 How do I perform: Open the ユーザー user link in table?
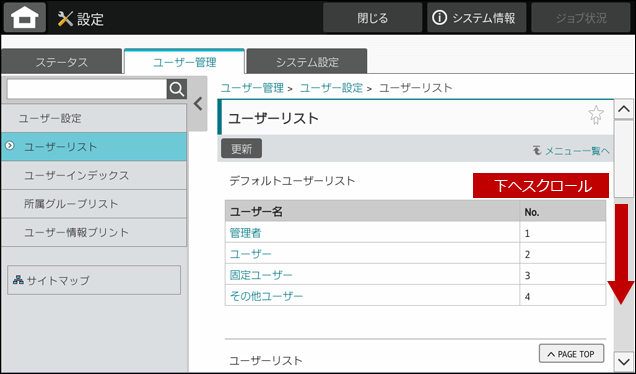[x=250, y=254]
